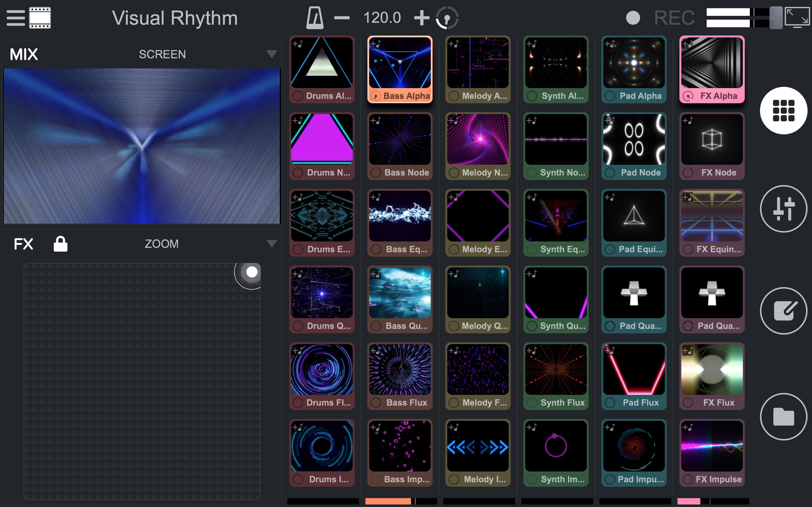
Task: Select the Pad Flux visual thumbnail
Action: (x=633, y=369)
